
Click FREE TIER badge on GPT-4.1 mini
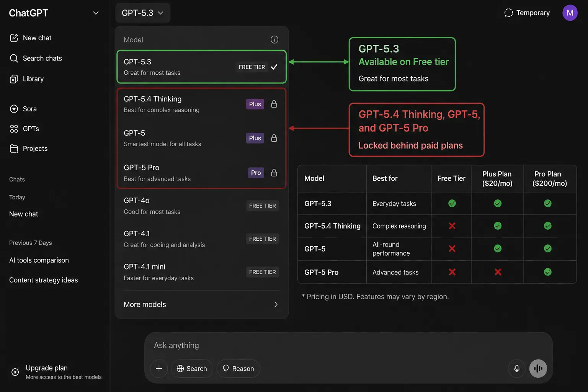[263, 272]
